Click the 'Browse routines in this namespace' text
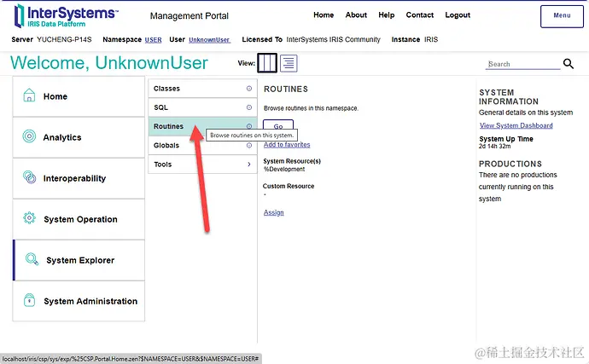 pyautogui.click(x=311, y=108)
